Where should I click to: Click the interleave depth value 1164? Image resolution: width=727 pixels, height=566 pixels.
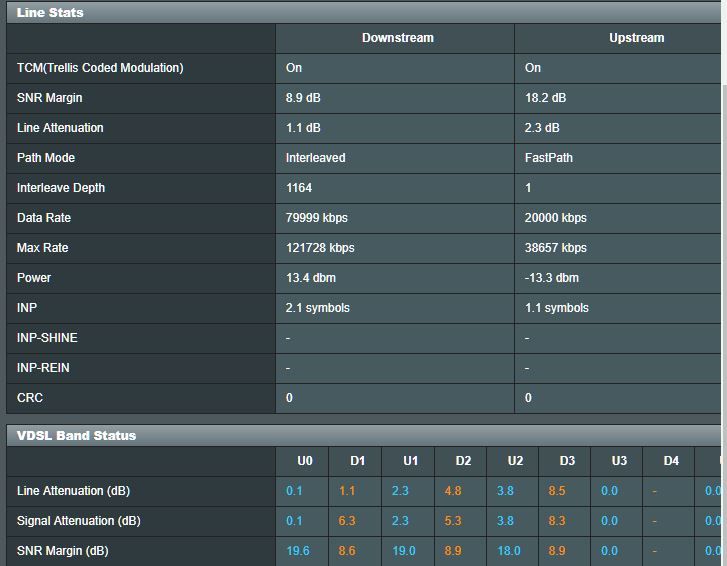pyautogui.click(x=299, y=188)
